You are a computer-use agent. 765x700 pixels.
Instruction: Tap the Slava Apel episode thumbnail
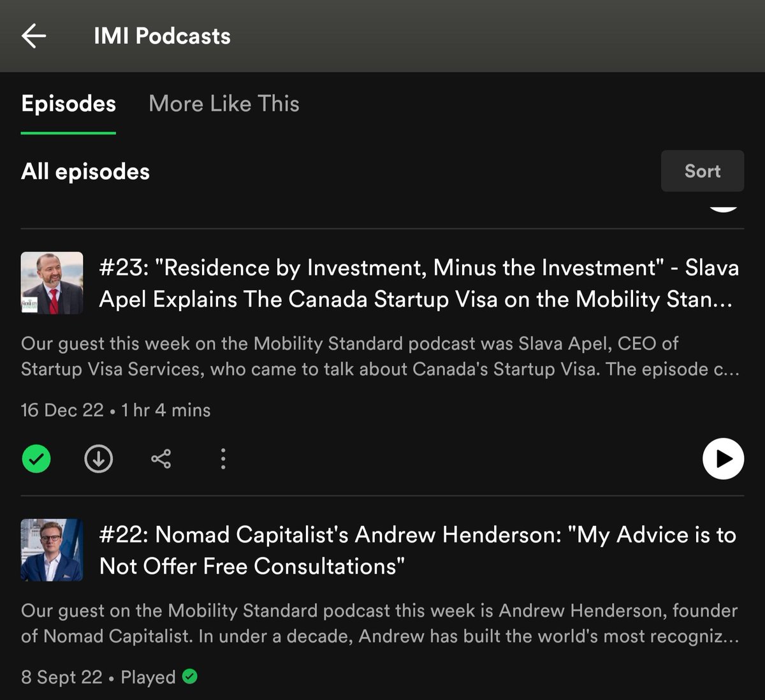click(52, 282)
